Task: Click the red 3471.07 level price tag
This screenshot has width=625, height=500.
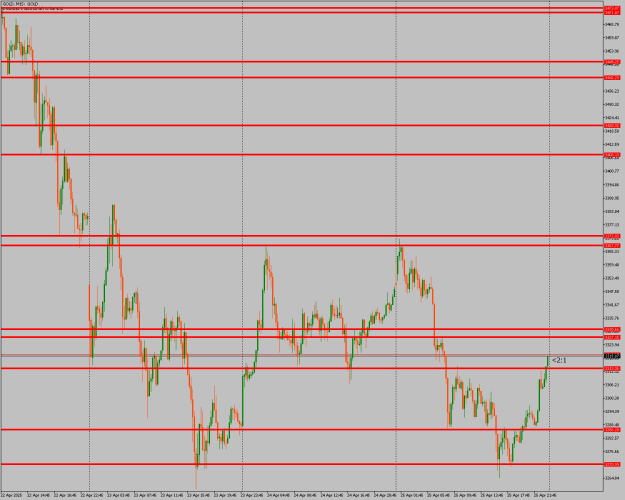Action: pos(612,13)
